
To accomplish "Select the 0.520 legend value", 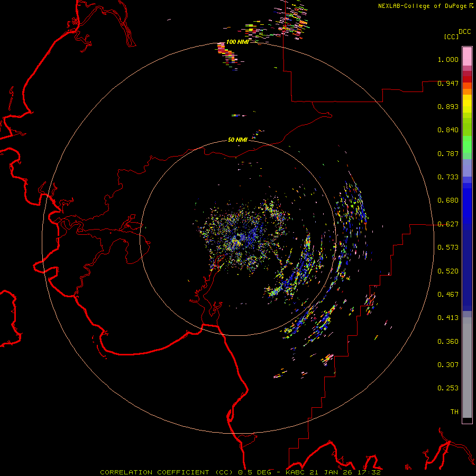I will pyautogui.click(x=448, y=271).
